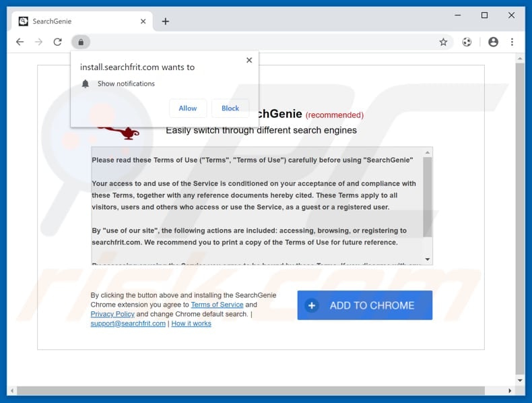532x403 pixels.
Task: Click the ADD TO CHROME button
Action: point(365,305)
